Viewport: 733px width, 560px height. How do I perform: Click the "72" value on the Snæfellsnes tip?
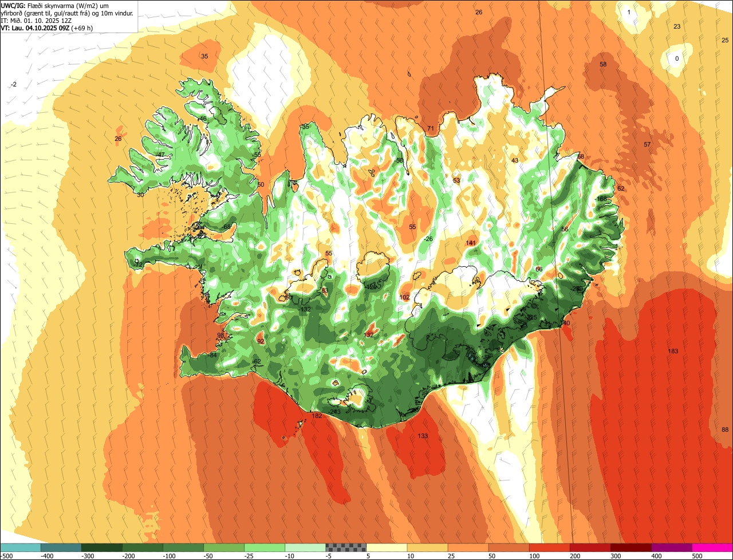tap(138, 265)
